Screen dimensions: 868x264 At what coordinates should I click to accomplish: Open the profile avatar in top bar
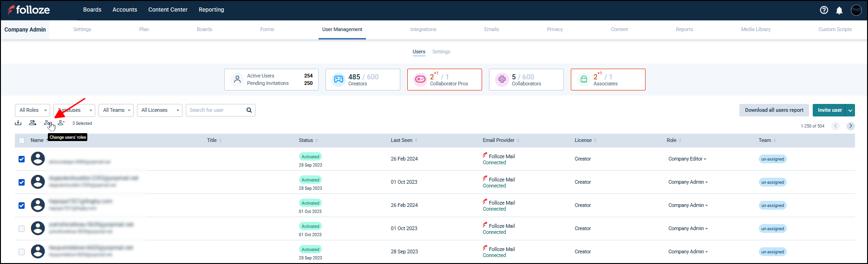[856, 10]
